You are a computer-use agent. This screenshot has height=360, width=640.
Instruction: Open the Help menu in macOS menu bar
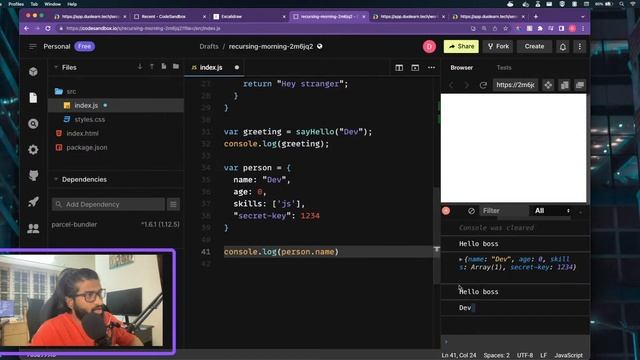(x=72, y=4)
